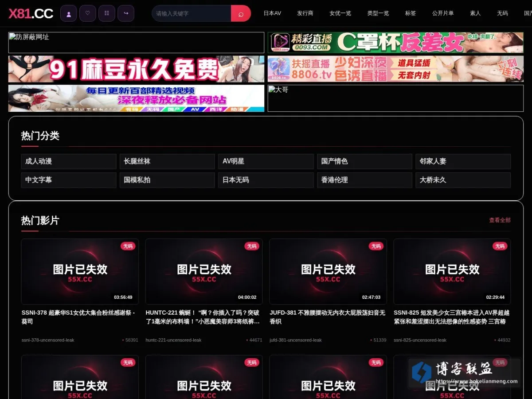Click the jufd-381-uncensored-leak text
The width and height of the screenshot is (532, 399).
(x=296, y=340)
